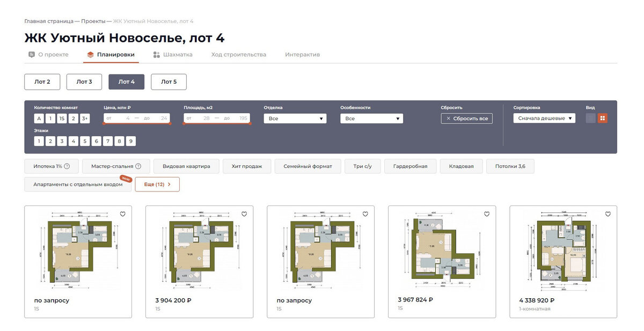Image resolution: width=644 pixels, height=331 pixels.
Task: Click the Планировки tab icon
Action: (90, 55)
